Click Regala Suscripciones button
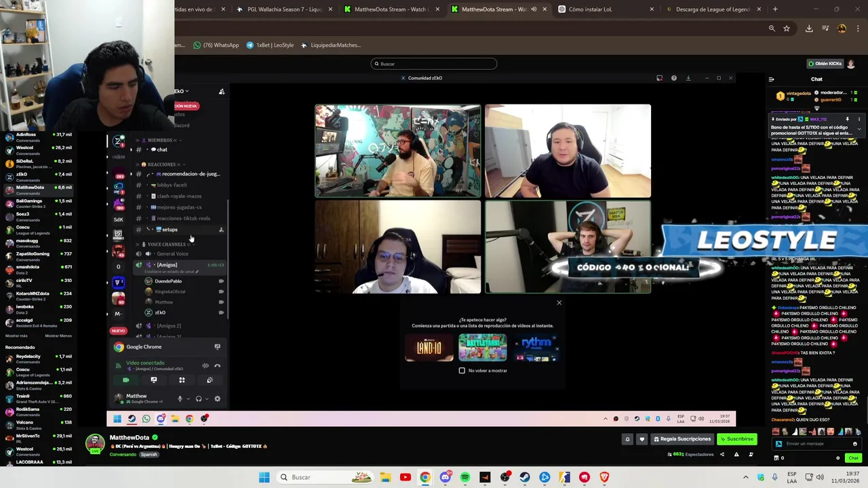Viewport: 868px width, 488px height. click(x=682, y=439)
